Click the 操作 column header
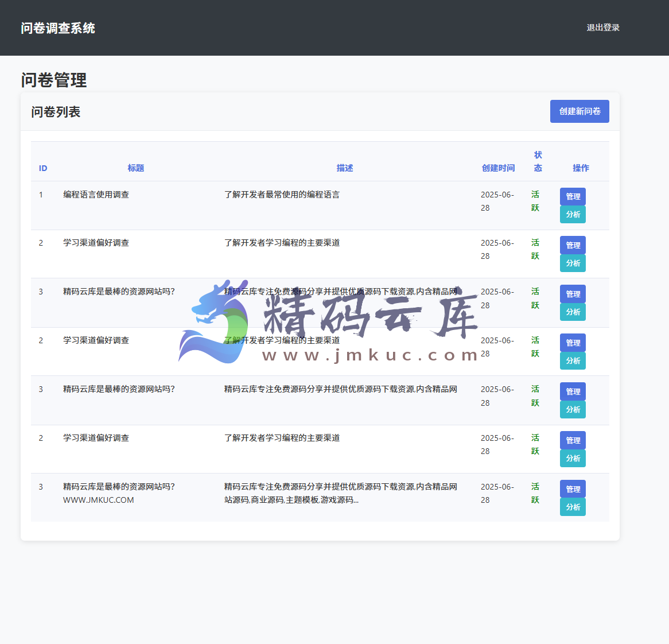669x644 pixels. [581, 168]
